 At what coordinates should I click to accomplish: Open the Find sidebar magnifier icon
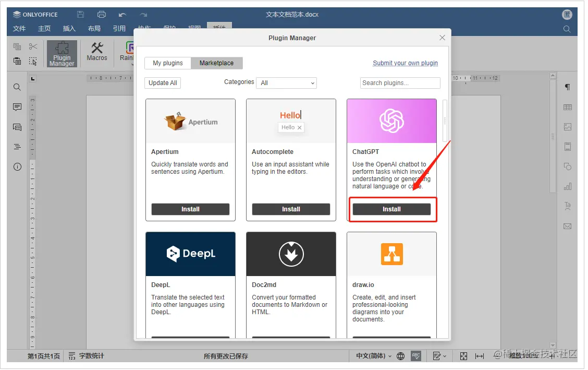17,87
